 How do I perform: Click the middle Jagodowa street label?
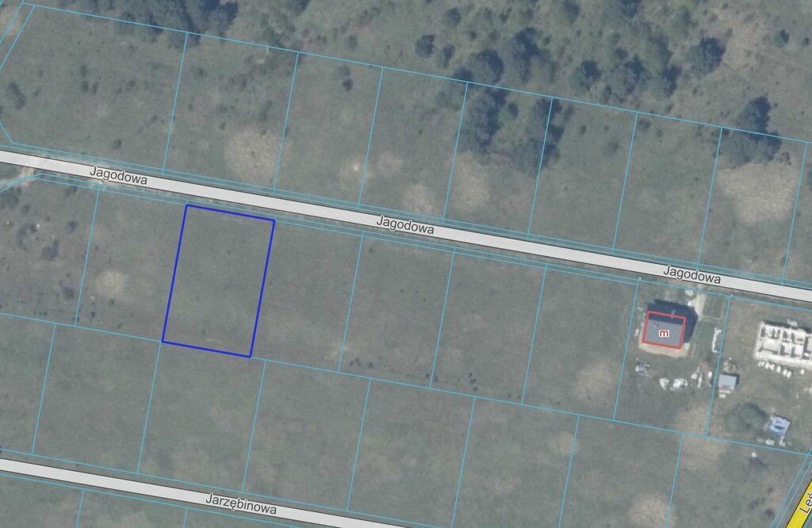405,228
